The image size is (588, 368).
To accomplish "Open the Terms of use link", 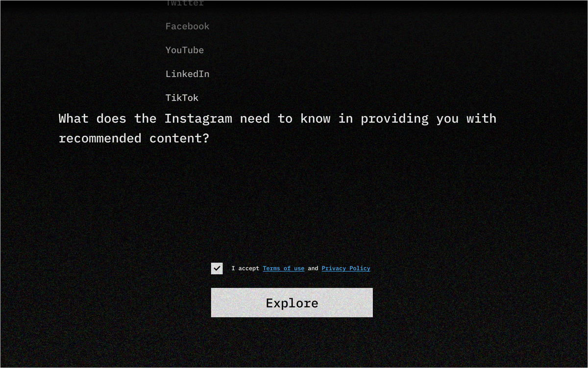I will 284,268.
